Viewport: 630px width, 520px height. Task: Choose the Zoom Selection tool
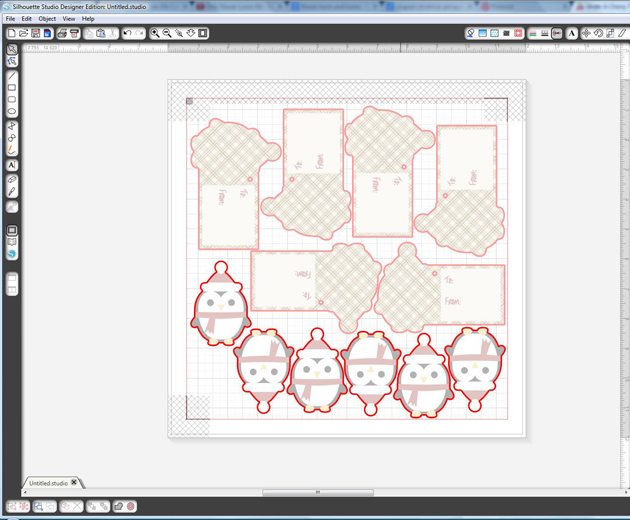179,33
